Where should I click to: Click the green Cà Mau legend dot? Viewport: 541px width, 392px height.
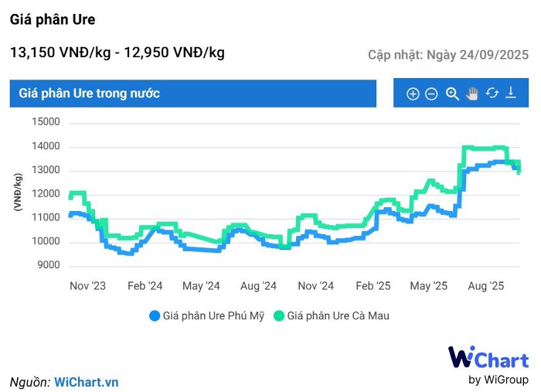pyautogui.click(x=279, y=315)
